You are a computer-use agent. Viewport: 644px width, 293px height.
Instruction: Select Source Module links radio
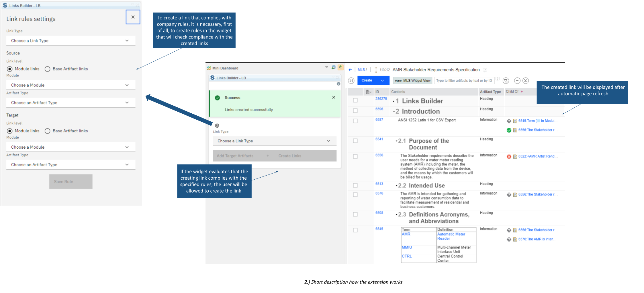pos(10,69)
